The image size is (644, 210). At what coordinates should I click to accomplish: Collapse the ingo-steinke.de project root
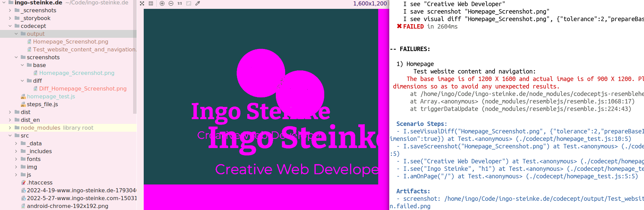(4, 2)
